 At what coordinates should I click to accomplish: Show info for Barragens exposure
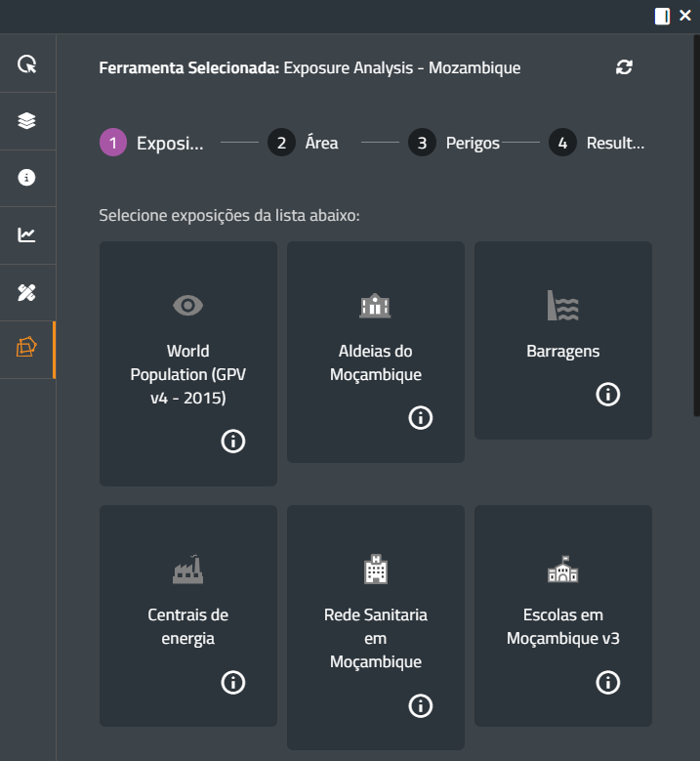(607, 395)
